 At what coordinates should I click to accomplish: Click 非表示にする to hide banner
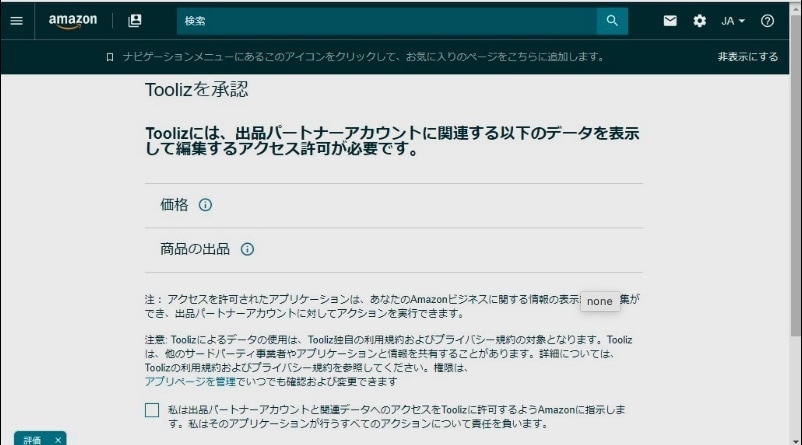(747, 57)
